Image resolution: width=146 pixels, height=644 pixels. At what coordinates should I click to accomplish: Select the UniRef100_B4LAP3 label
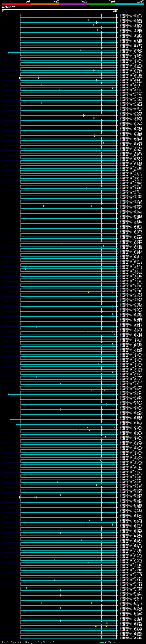(131, 583)
